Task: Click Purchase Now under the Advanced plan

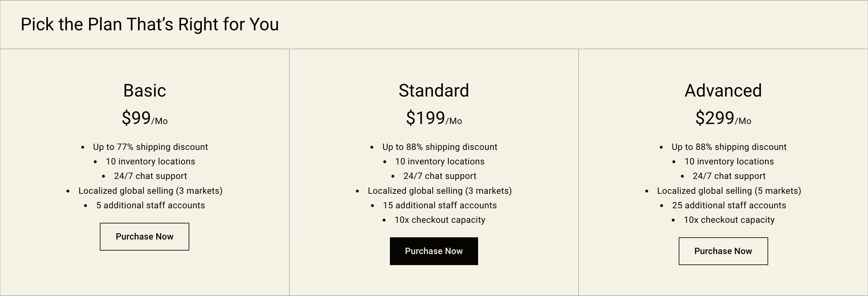Action: (x=723, y=251)
